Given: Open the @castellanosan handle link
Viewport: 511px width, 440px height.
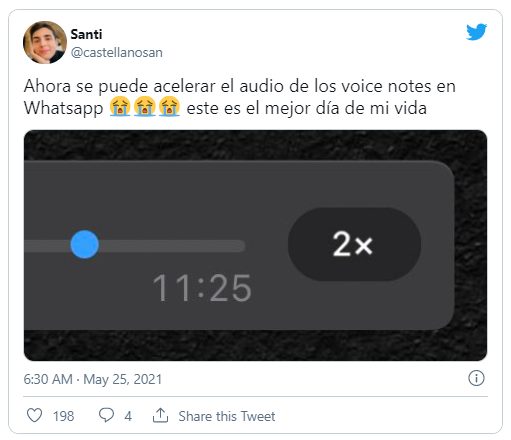Looking at the screenshot, I should pyautogui.click(x=117, y=53).
